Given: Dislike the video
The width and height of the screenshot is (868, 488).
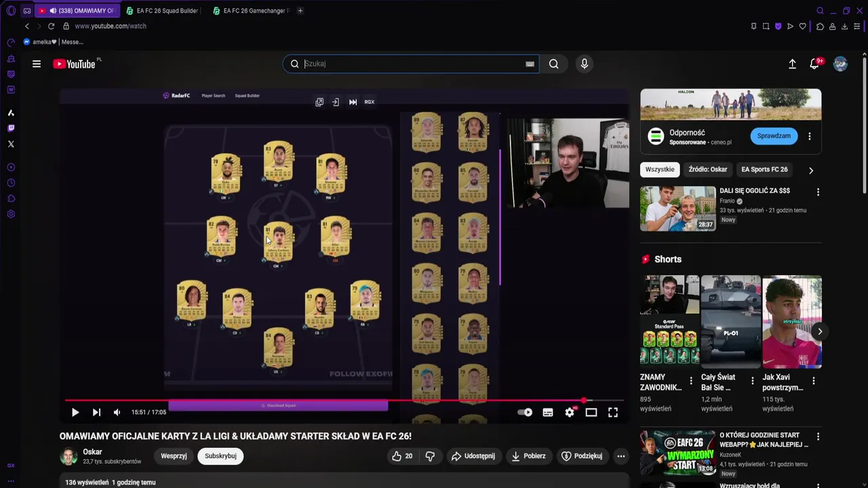Looking at the screenshot, I should coord(430,456).
